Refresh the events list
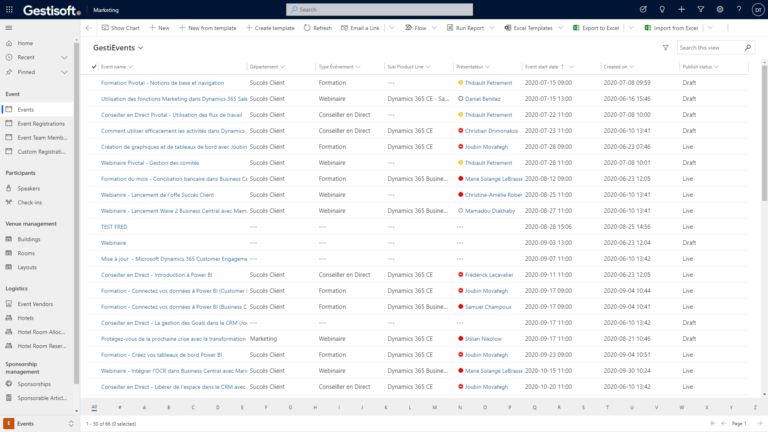The image size is (768, 432). (x=317, y=28)
